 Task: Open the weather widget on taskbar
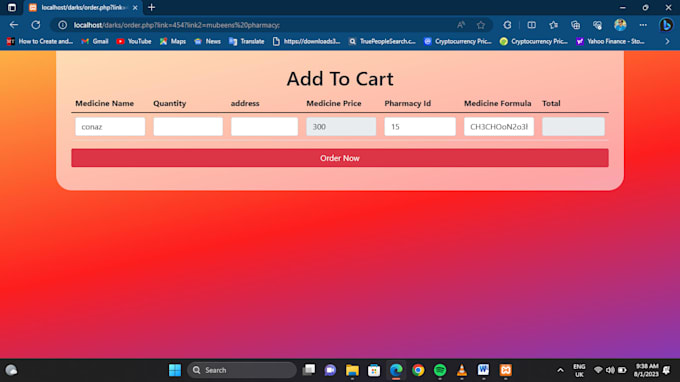click(x=11, y=370)
